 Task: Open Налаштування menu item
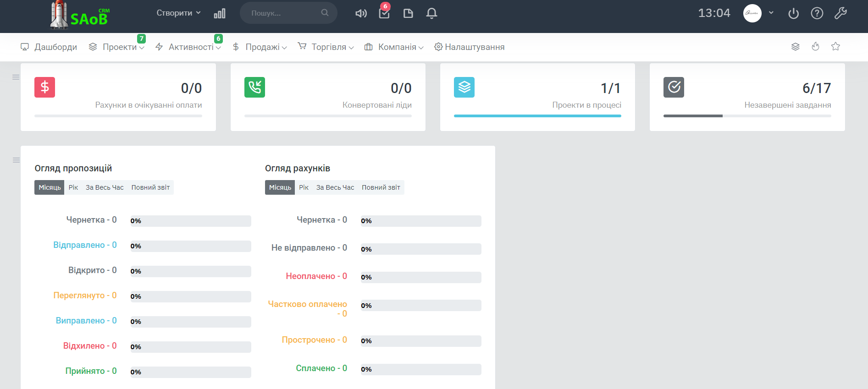point(474,47)
